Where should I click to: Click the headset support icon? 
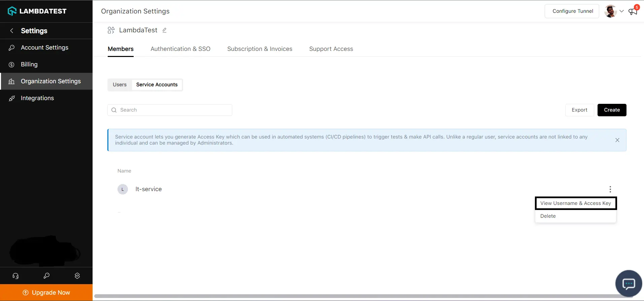(15, 276)
